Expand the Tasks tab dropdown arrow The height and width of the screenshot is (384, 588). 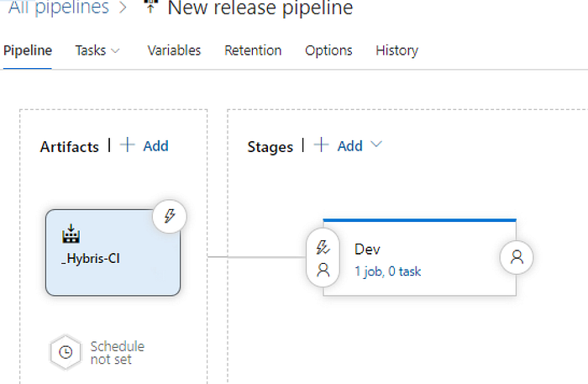click(x=116, y=50)
